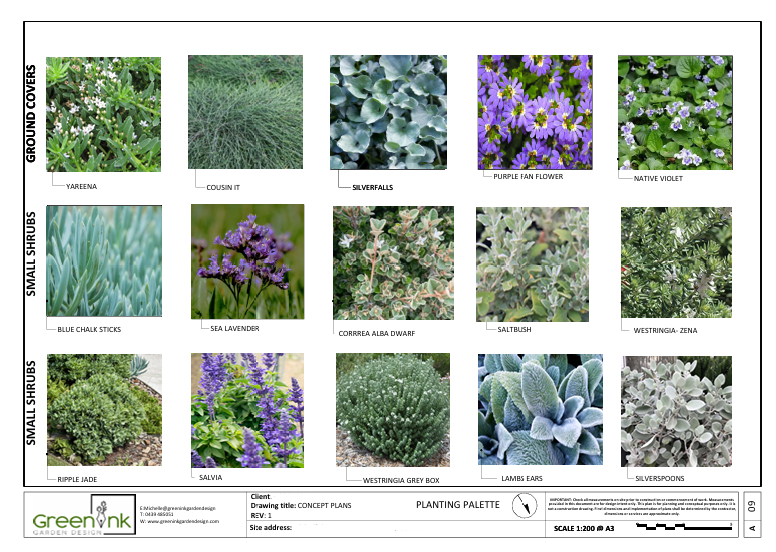
Task: Click the PLANTING PALETTE title text
Action: click(x=457, y=505)
